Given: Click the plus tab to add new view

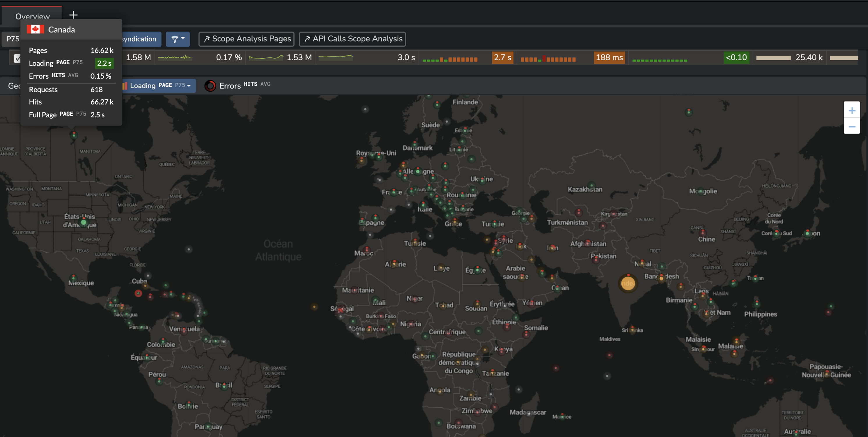Looking at the screenshot, I should (73, 15).
